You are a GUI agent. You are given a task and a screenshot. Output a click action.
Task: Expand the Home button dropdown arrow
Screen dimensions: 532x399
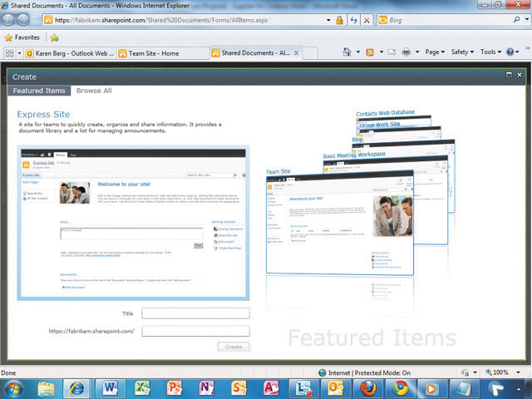(x=358, y=52)
